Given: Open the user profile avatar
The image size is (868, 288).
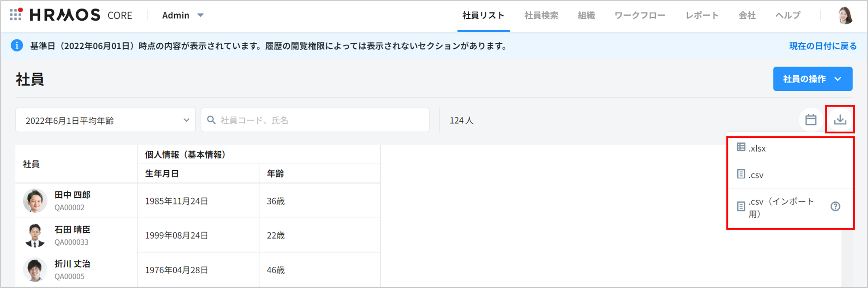Looking at the screenshot, I should [845, 15].
